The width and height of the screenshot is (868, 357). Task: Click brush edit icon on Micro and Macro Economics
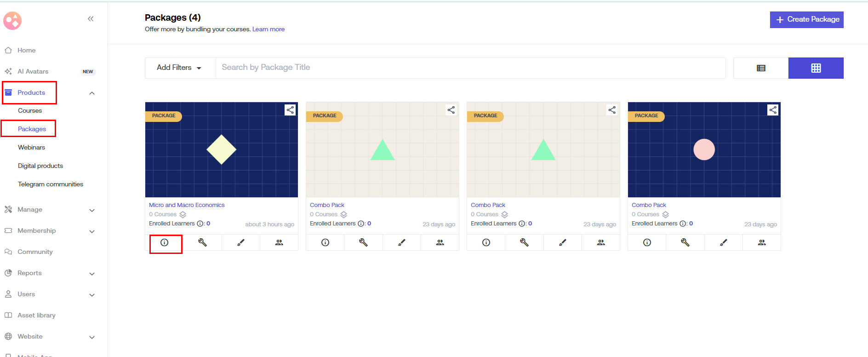click(241, 242)
